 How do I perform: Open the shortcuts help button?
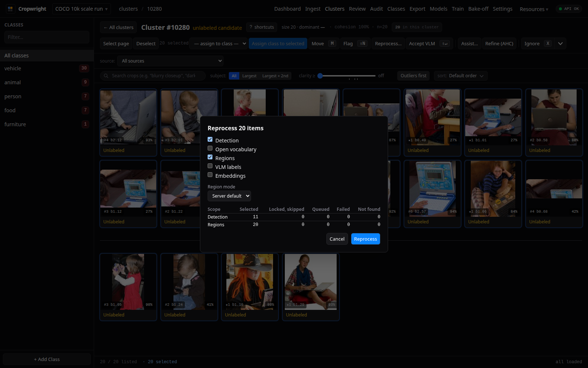coord(262,27)
